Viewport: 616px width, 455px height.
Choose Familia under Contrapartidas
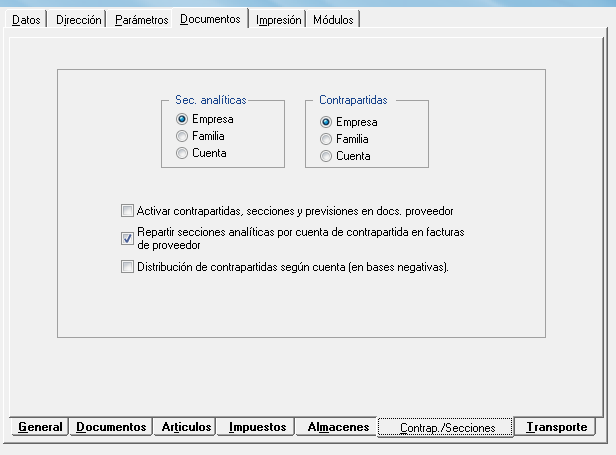pos(326,139)
